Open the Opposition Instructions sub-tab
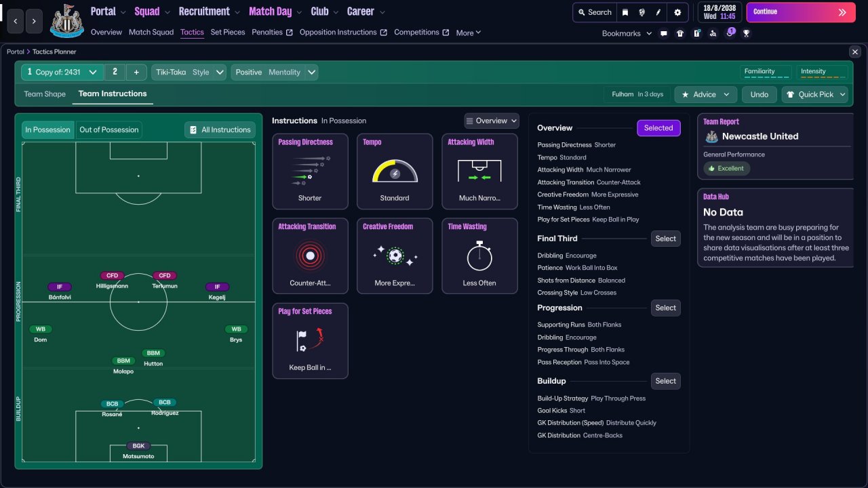The image size is (868, 488). click(343, 33)
